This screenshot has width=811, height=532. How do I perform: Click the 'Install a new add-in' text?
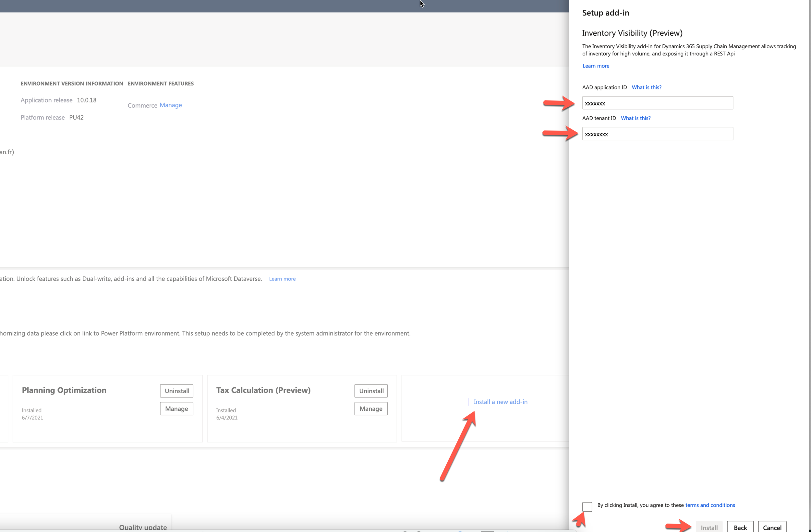[x=500, y=402]
